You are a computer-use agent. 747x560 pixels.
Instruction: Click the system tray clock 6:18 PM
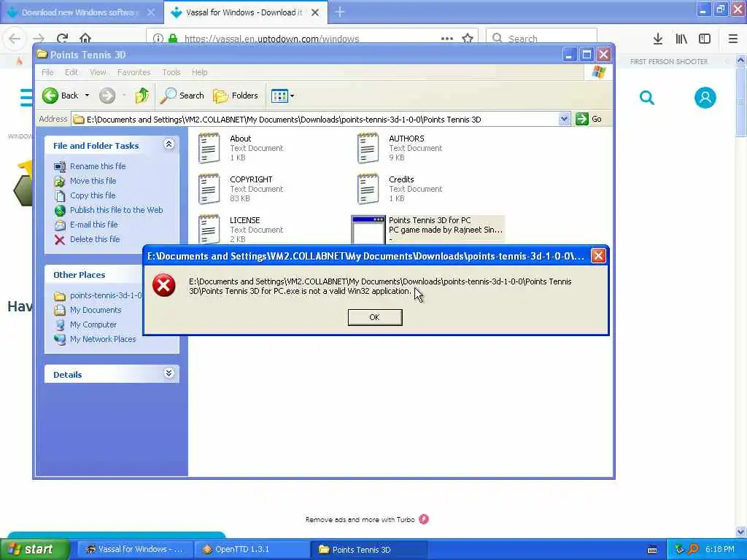720,550
